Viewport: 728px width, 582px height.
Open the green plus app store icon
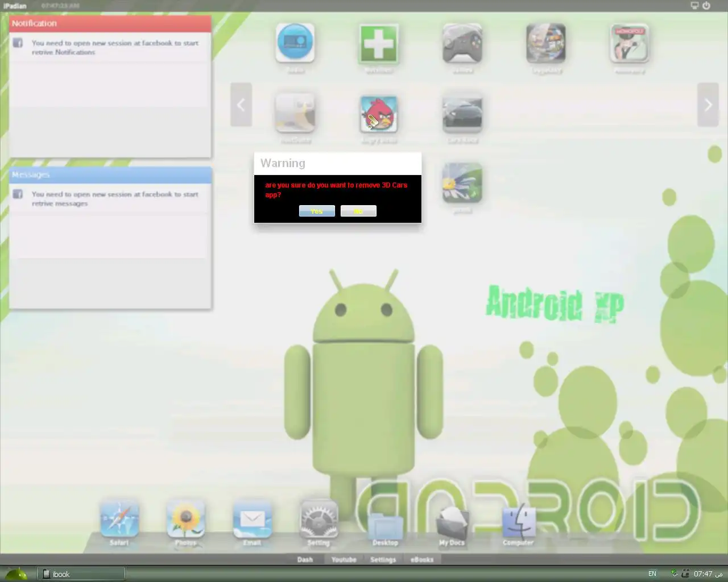[379, 43]
